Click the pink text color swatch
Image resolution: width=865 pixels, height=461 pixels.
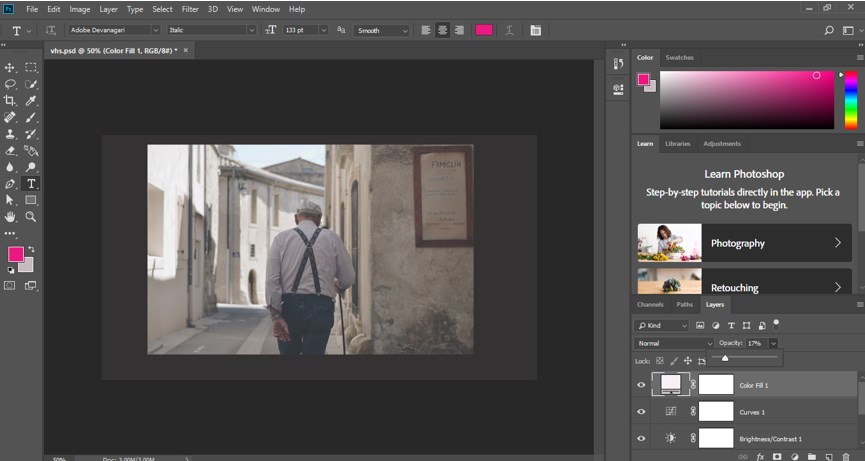click(x=484, y=30)
